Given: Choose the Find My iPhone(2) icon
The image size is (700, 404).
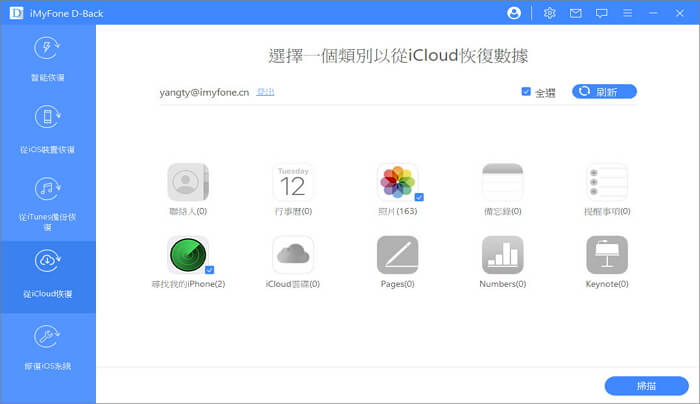Looking at the screenshot, I should (x=188, y=254).
